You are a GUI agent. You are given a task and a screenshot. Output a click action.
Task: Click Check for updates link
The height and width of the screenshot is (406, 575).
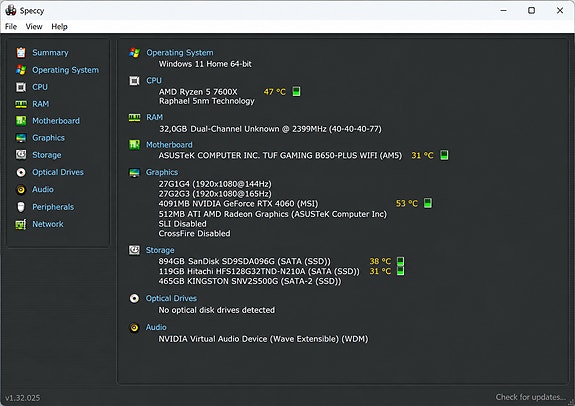pos(530,397)
